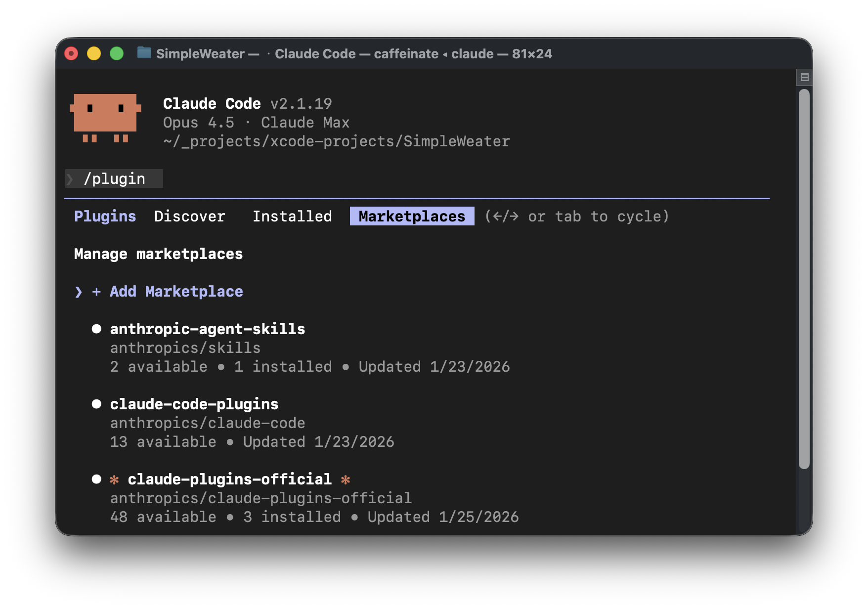868x609 pixels.
Task: Click '3 installed' under claude-plugins-official
Action: point(292,517)
